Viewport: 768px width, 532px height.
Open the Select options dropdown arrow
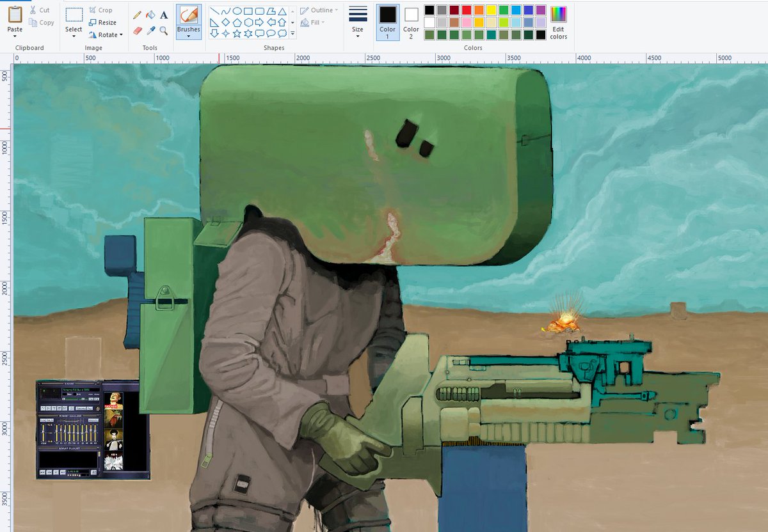pyautogui.click(x=74, y=35)
